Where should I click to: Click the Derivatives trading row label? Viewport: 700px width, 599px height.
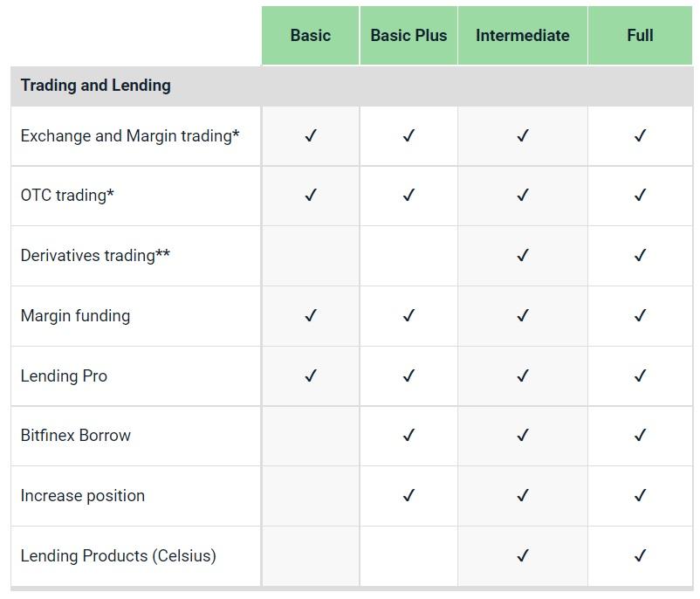pyautogui.click(x=95, y=256)
